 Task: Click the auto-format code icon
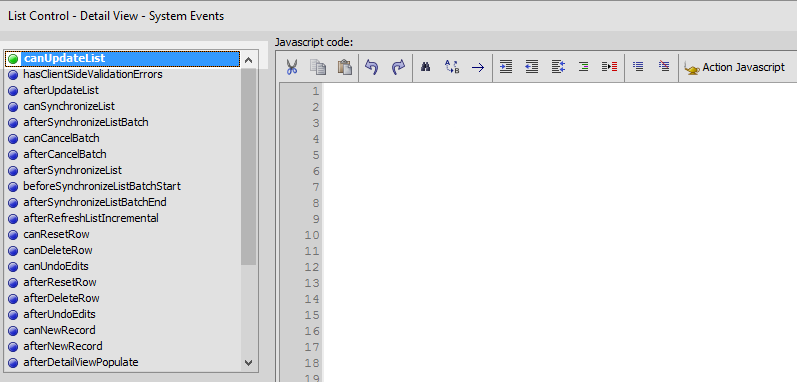(558, 67)
